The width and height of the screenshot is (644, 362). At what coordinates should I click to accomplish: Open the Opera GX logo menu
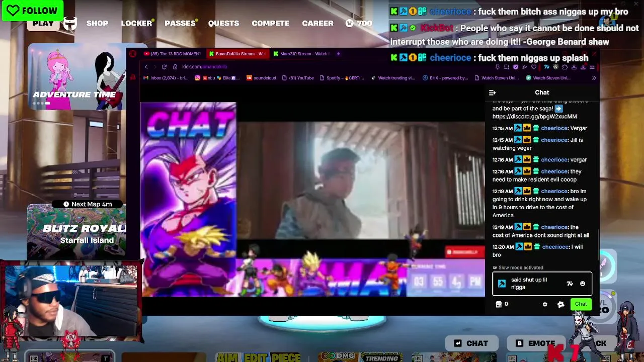(133, 54)
